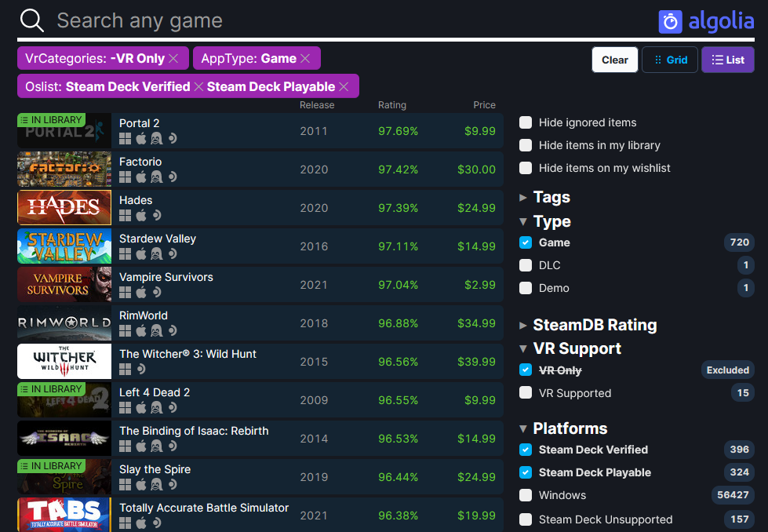Enable Hide items in my library

coord(526,145)
